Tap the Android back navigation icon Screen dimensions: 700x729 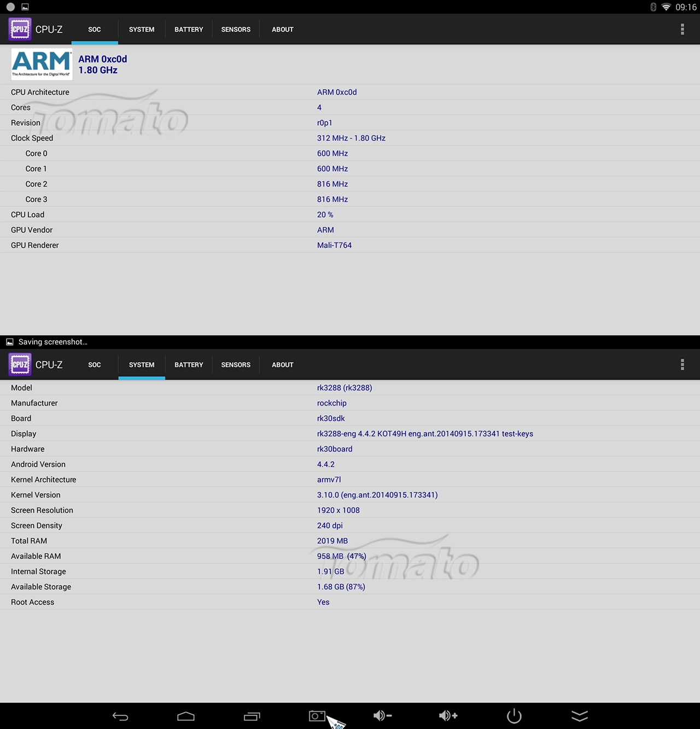coord(120,716)
